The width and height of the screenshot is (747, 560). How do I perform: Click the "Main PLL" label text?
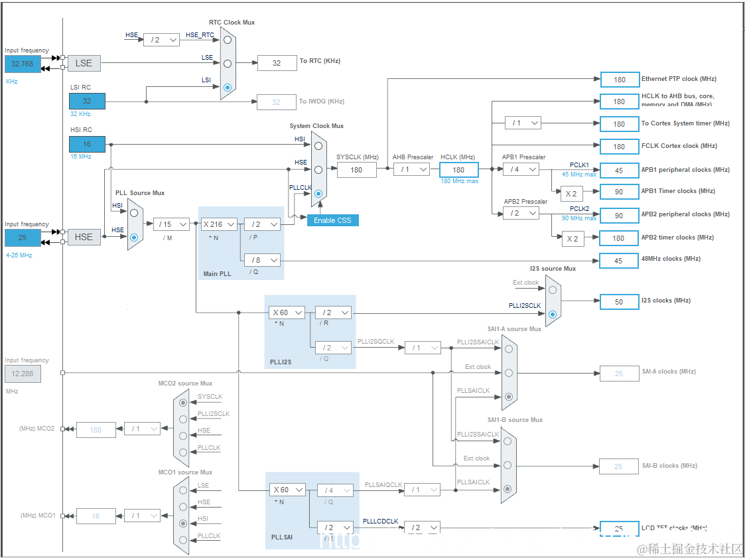pyautogui.click(x=217, y=273)
